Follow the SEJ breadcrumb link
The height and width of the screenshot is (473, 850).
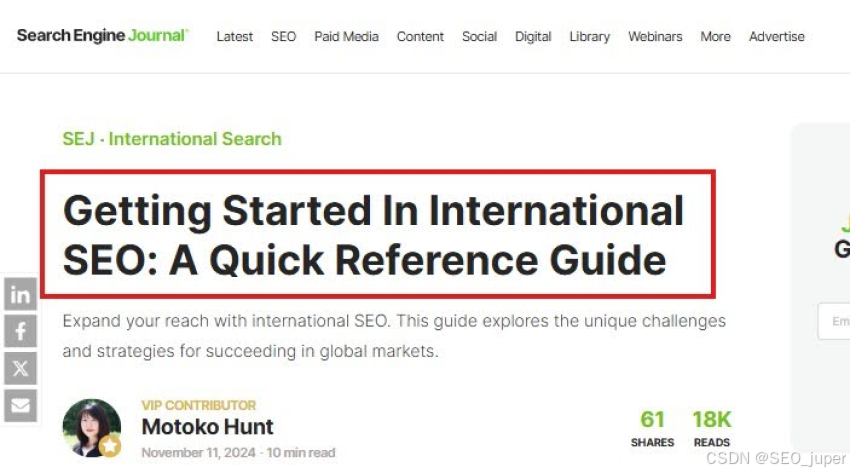click(79, 139)
